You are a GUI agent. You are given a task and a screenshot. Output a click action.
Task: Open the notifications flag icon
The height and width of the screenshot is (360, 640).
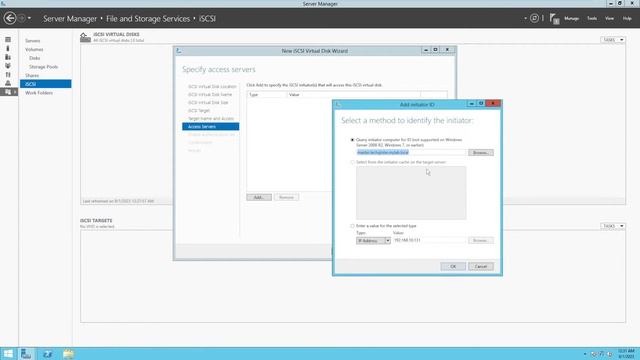point(554,18)
